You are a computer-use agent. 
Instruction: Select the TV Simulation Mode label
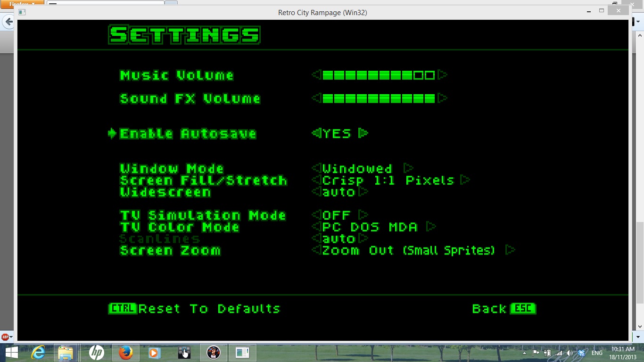(203, 215)
